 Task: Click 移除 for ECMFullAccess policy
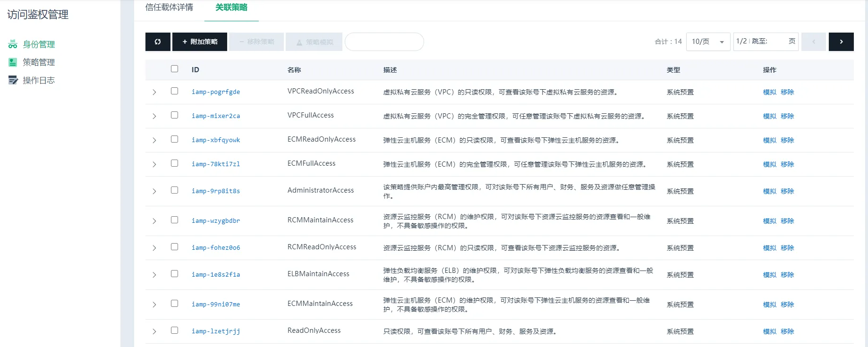click(787, 164)
